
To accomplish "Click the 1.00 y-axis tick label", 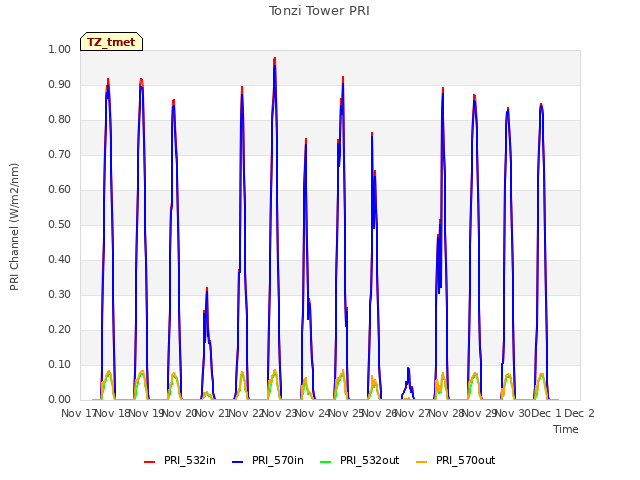I will [x=60, y=49].
